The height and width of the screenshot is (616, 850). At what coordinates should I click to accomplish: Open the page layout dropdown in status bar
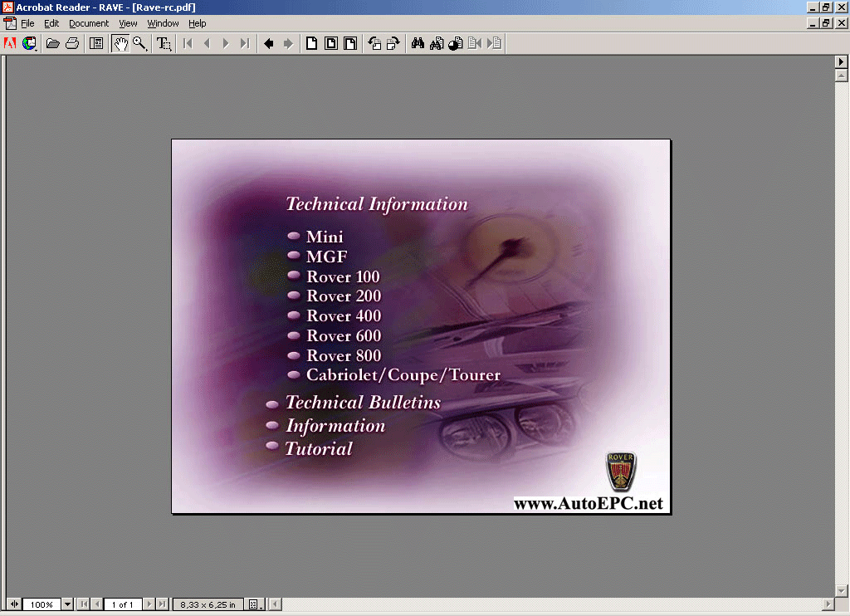(x=255, y=604)
